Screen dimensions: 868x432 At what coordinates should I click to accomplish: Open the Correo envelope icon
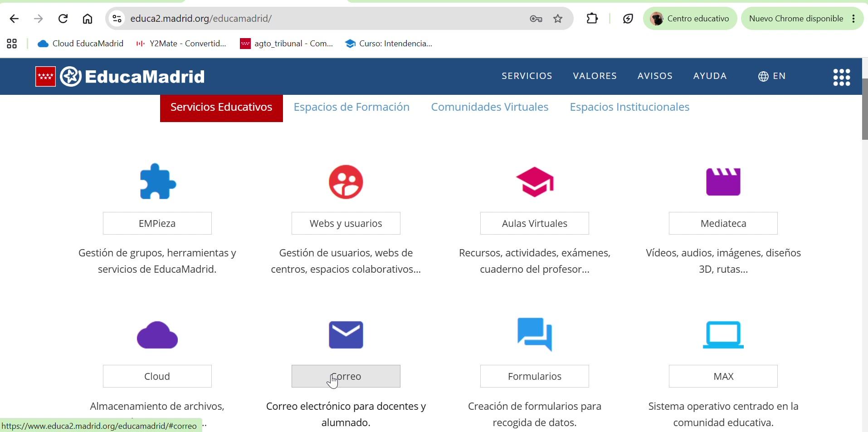click(x=346, y=335)
